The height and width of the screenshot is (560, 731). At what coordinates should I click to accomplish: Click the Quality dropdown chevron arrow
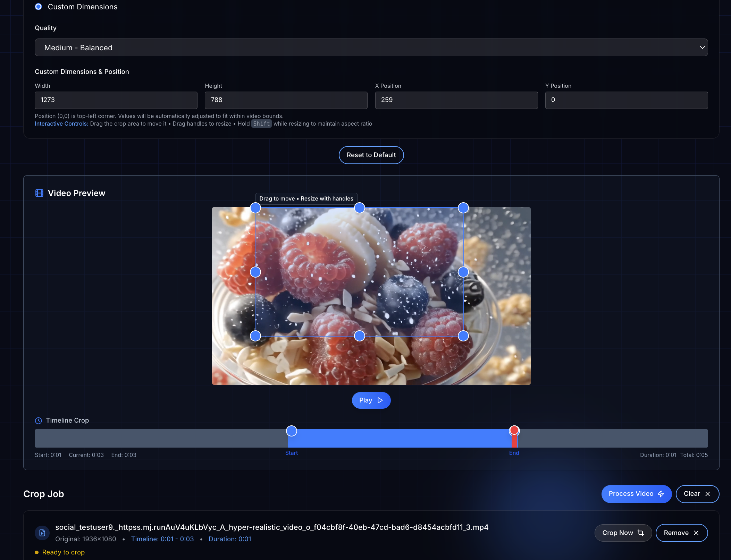click(x=702, y=48)
